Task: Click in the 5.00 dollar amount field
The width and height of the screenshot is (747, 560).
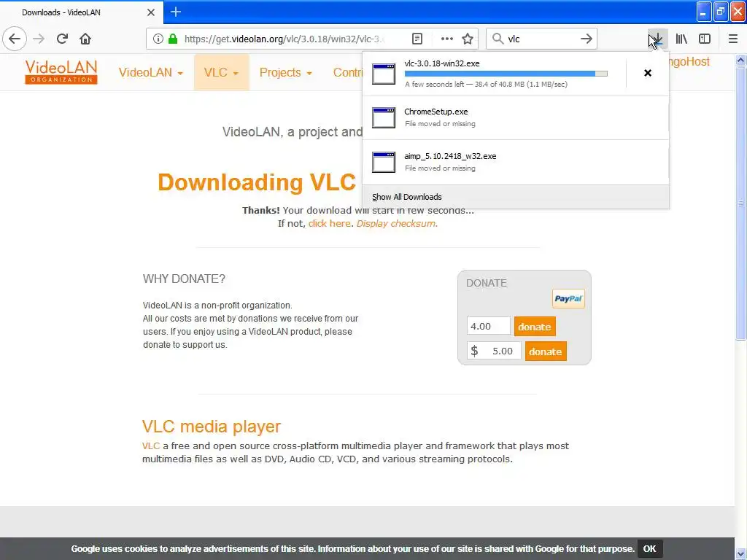Action: [x=494, y=351]
